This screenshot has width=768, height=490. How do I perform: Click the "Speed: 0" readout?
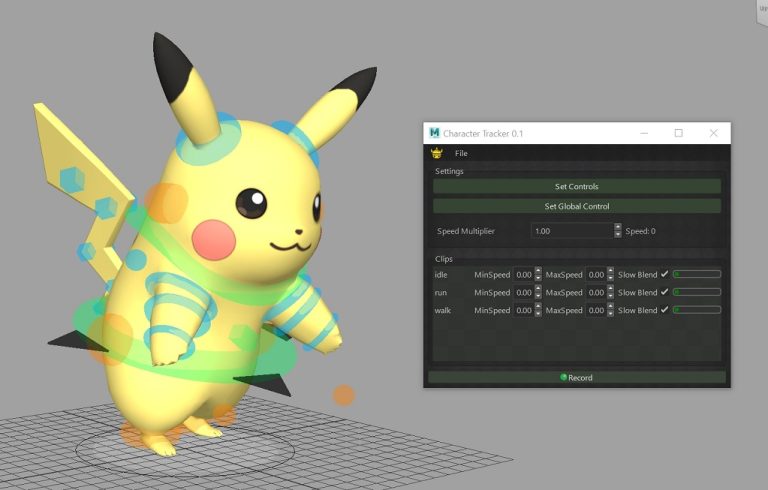[x=640, y=231]
